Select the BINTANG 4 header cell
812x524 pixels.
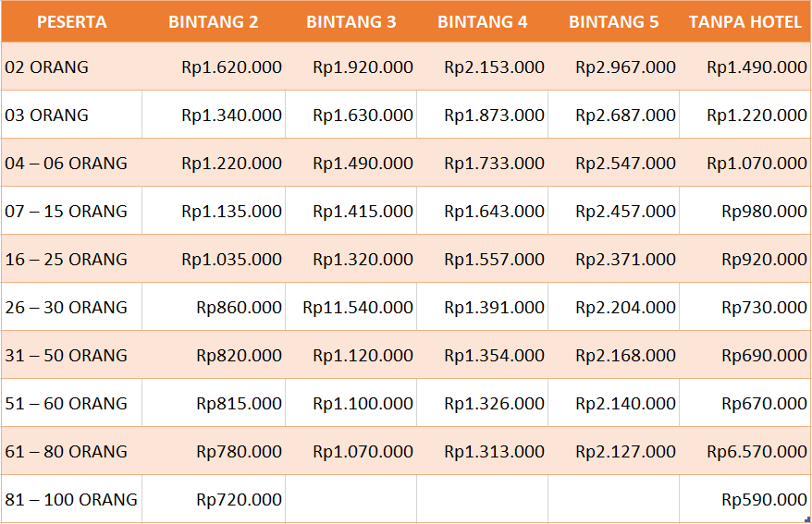click(x=482, y=21)
